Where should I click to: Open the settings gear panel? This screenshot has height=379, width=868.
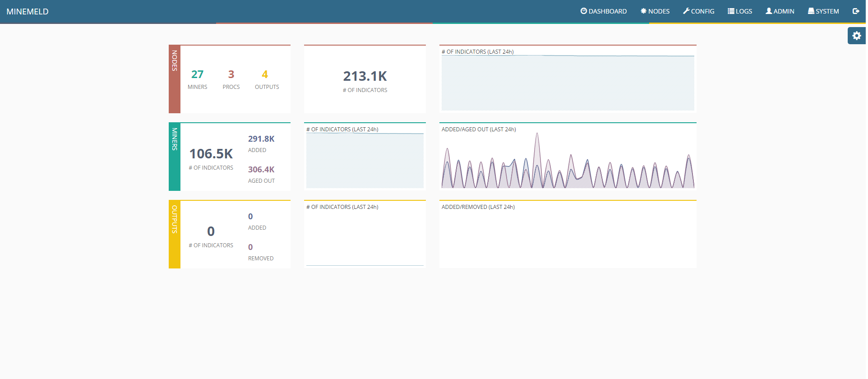pyautogui.click(x=856, y=36)
